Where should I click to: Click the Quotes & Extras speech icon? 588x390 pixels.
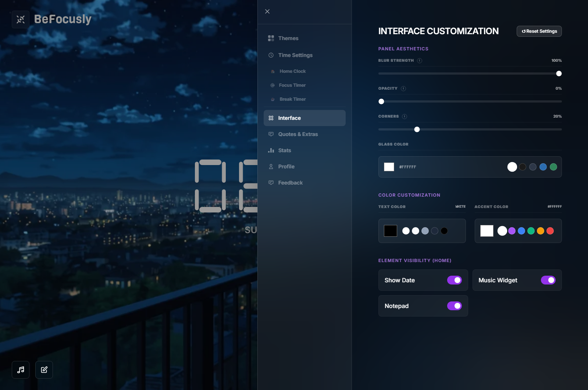271,134
